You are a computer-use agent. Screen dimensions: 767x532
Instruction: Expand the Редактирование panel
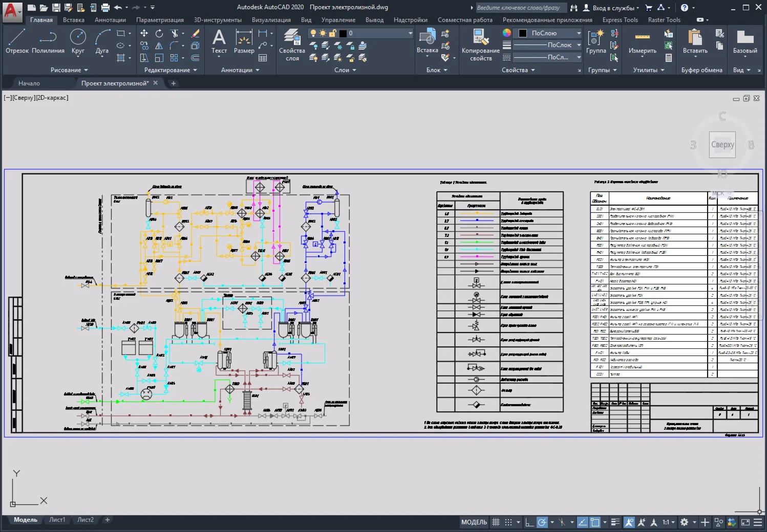tap(171, 70)
